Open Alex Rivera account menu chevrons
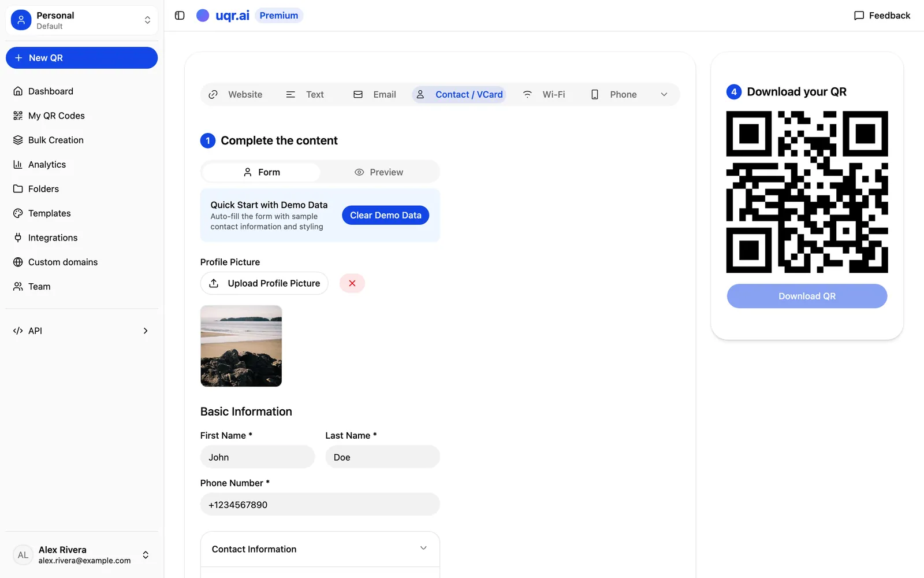This screenshot has width=924, height=578. pos(146,555)
